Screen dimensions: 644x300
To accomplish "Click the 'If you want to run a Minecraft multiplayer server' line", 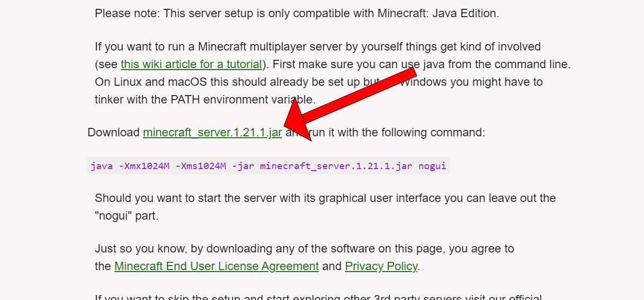I will click(318, 47).
